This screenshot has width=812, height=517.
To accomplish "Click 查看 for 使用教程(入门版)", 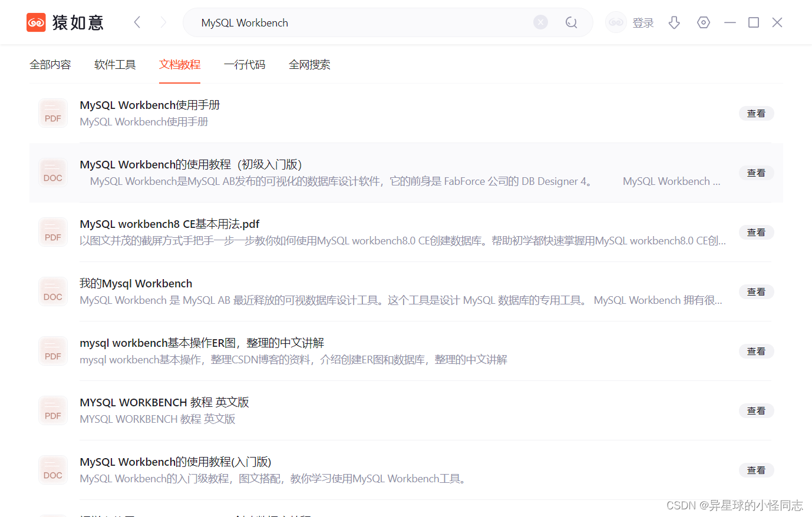I will (756, 470).
